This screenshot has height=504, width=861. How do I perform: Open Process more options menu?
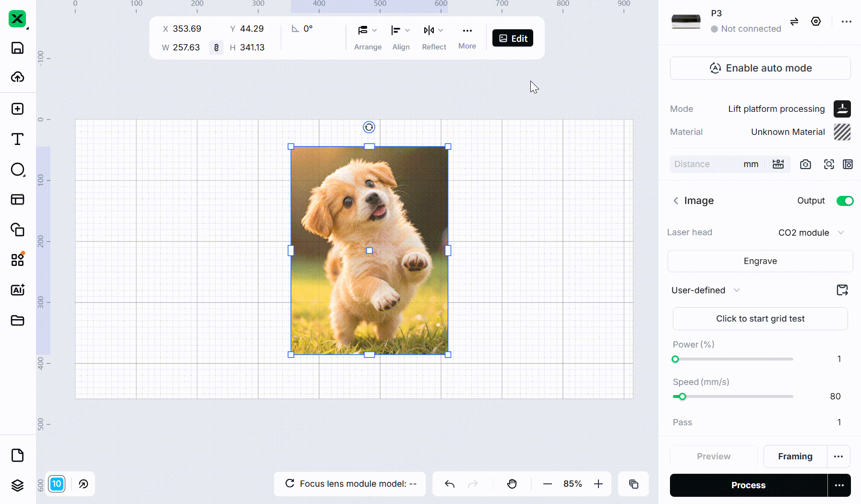pyautogui.click(x=839, y=485)
